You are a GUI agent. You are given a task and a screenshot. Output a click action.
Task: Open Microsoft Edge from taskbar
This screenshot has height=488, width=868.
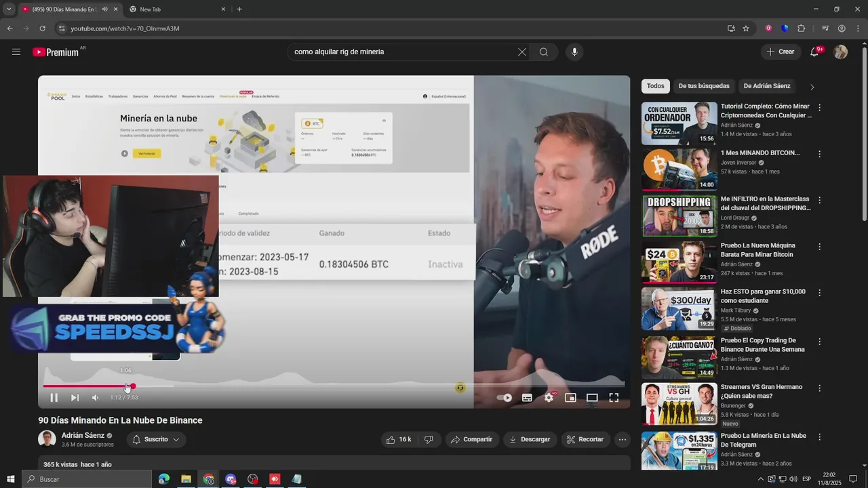pos(164,479)
